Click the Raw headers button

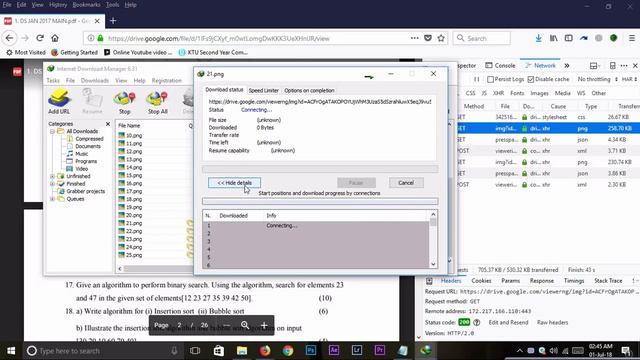point(552,322)
